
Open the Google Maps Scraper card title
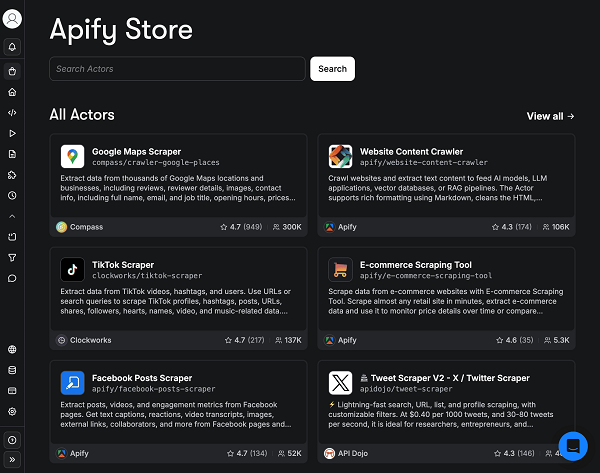136,152
